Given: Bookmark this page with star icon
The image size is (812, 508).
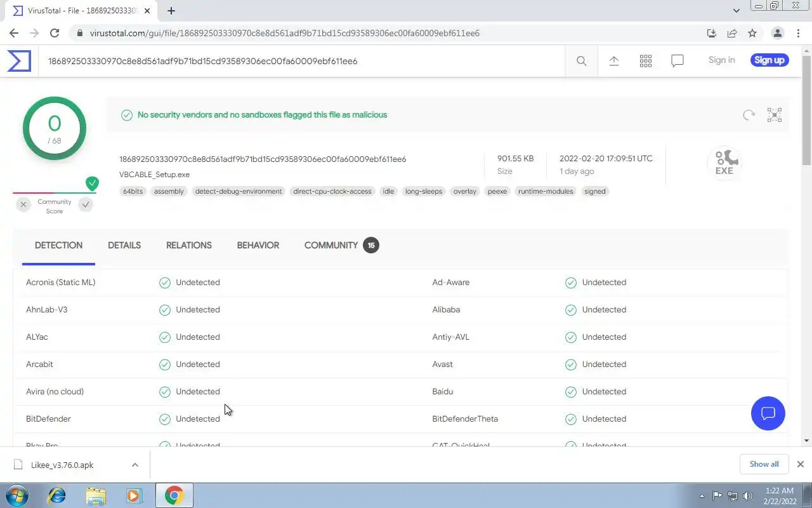Looking at the screenshot, I should pos(752,33).
